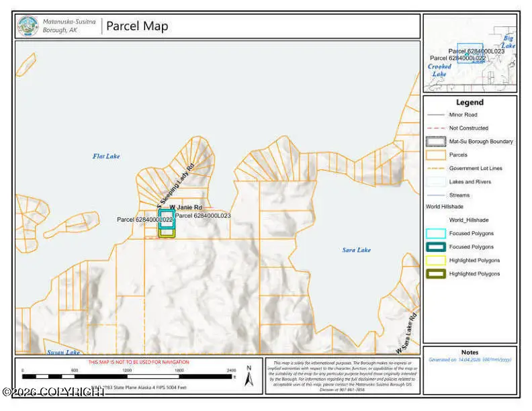Select the Mat-Su Borough Boundary legend symbol
Image resolution: width=532 pixels, height=411 pixels.
435,142
